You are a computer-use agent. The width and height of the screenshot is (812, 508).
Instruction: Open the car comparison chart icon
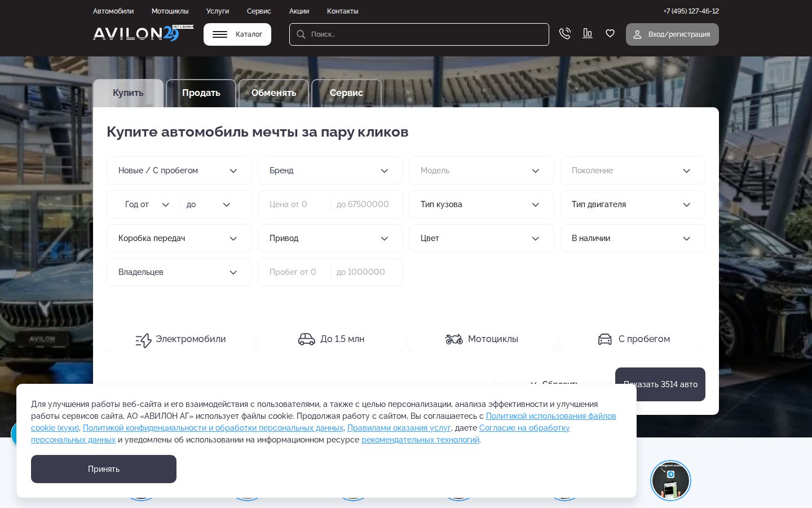pyautogui.click(x=587, y=34)
